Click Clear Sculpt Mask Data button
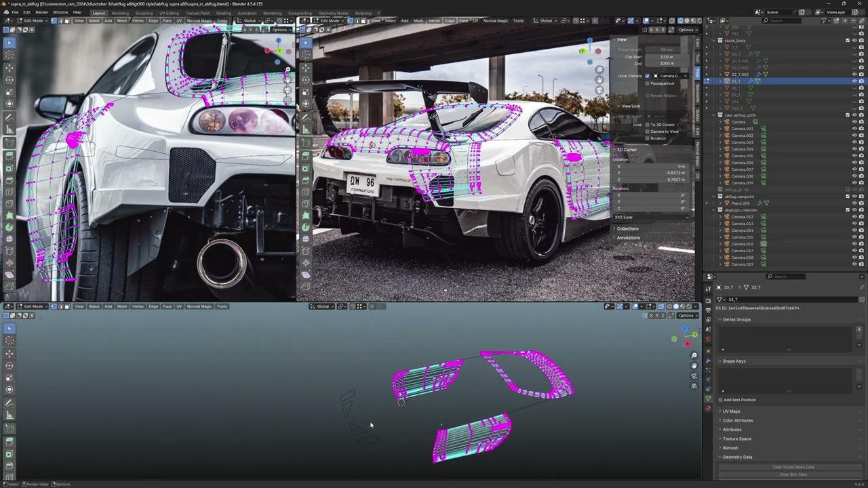The image size is (868, 488). [792, 467]
